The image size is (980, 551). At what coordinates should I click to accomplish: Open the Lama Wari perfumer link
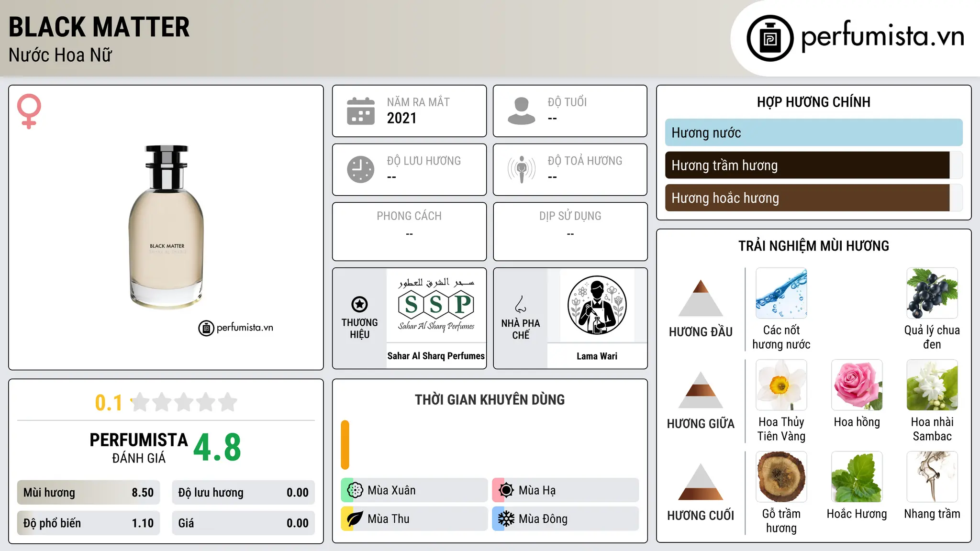click(x=597, y=356)
